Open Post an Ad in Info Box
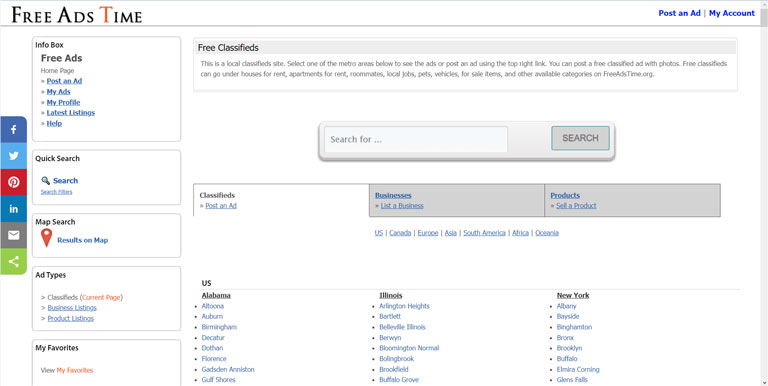The image size is (768, 386). (64, 81)
